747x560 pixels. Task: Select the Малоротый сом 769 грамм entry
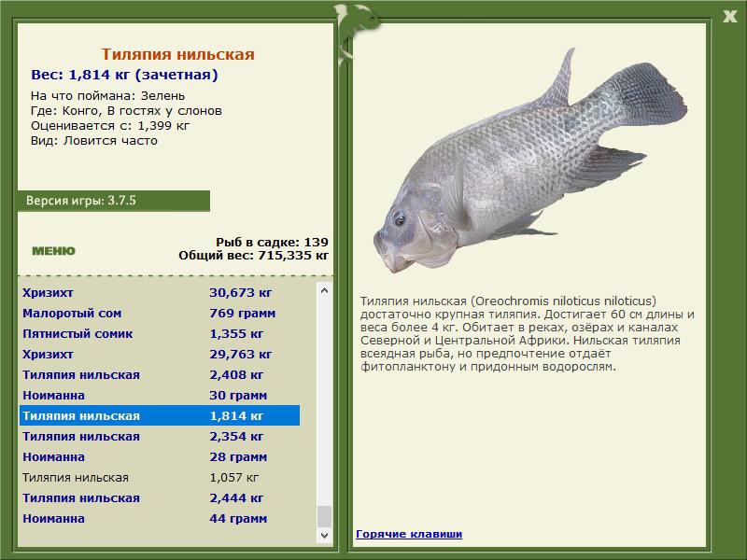159,313
